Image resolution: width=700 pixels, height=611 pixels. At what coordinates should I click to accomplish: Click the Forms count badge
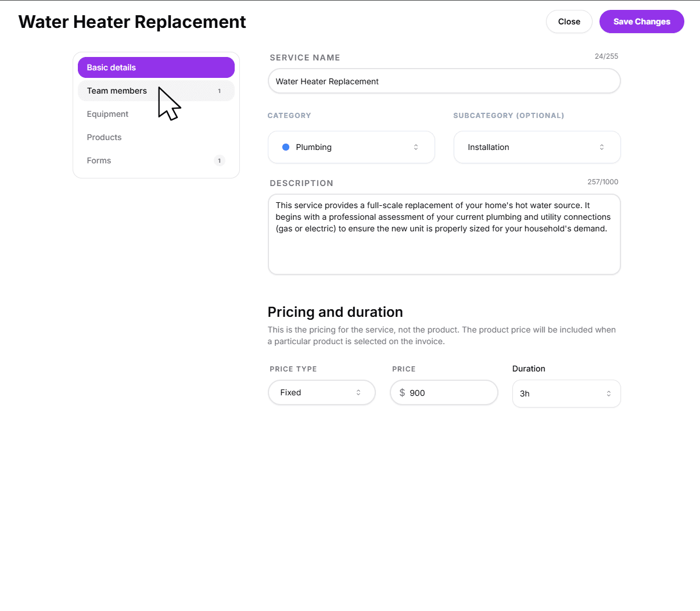[219, 160]
